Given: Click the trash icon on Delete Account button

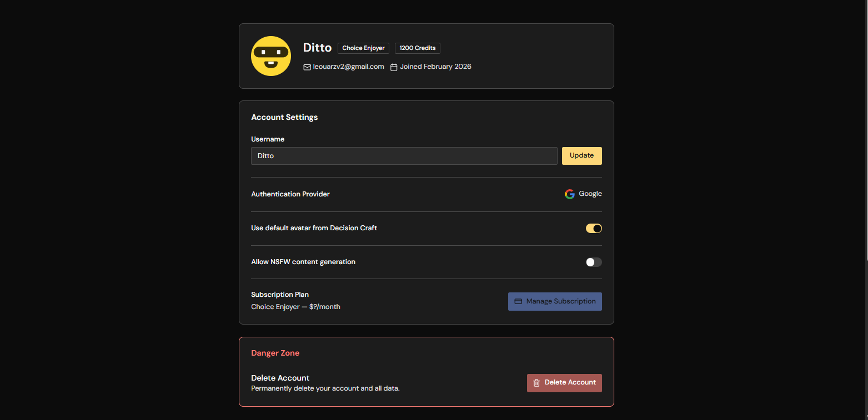Looking at the screenshot, I should [536, 383].
